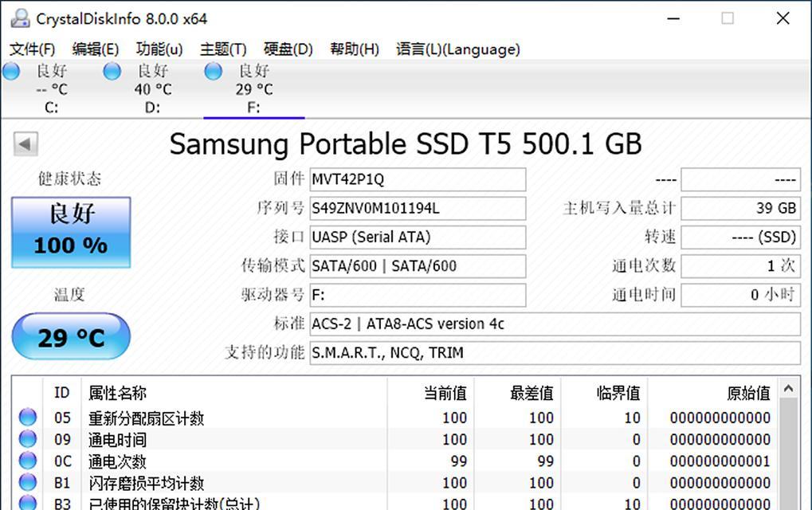Click the 序列号 label
This screenshot has height=510, width=812.
click(280, 208)
